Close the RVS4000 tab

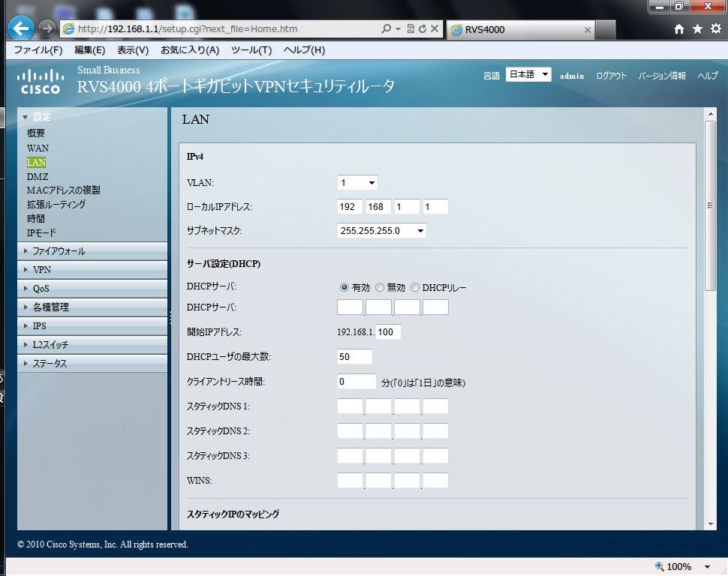(x=588, y=30)
